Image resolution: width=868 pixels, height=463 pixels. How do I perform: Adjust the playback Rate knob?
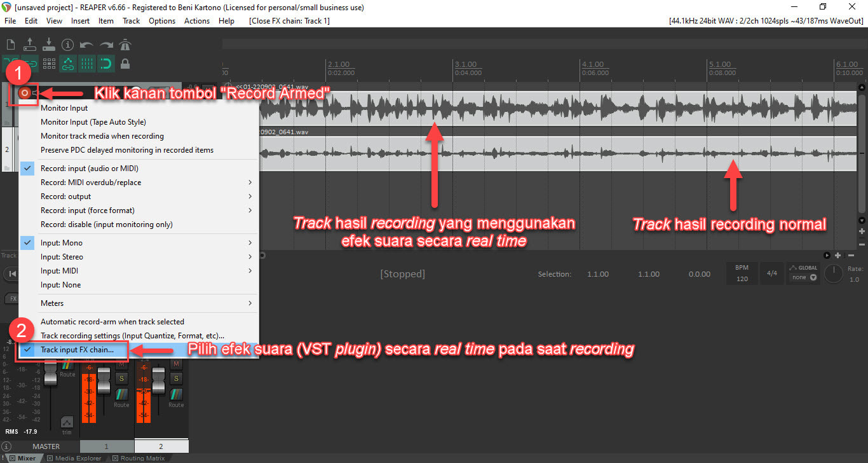(x=834, y=273)
